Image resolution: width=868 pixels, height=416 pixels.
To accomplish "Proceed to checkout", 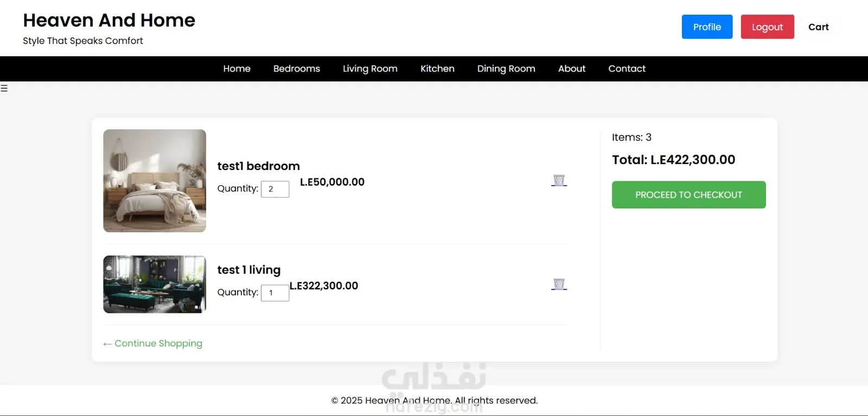I will 688,195.
